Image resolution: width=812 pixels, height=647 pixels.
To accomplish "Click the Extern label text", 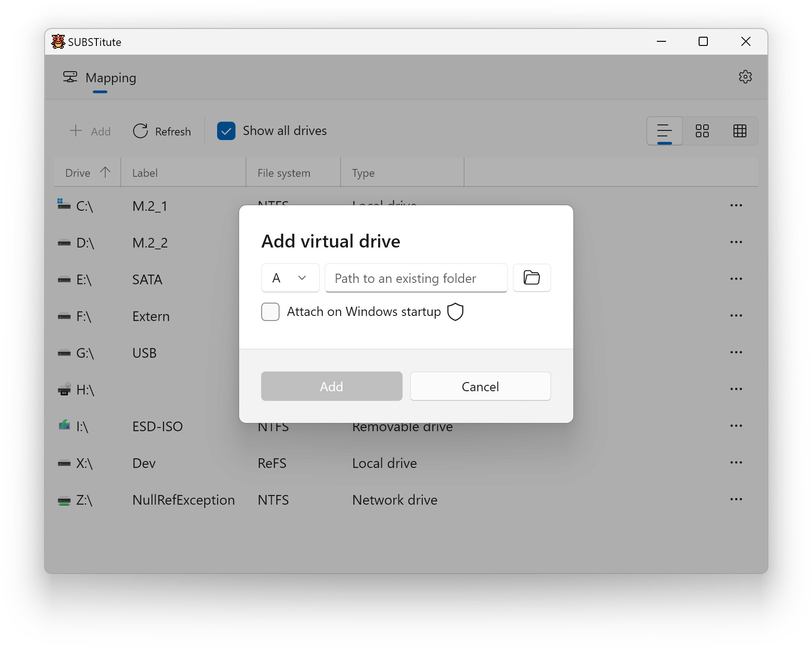I will pyautogui.click(x=151, y=316).
